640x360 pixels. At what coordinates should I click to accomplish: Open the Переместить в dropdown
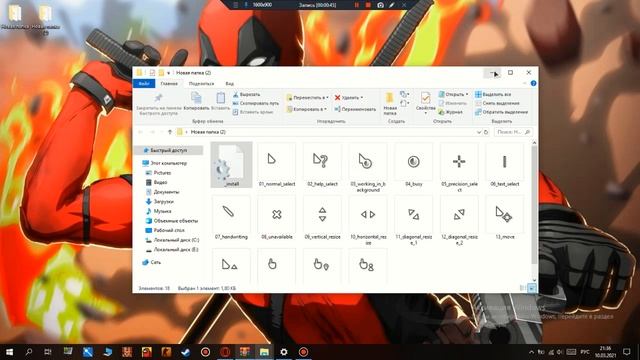(307, 98)
